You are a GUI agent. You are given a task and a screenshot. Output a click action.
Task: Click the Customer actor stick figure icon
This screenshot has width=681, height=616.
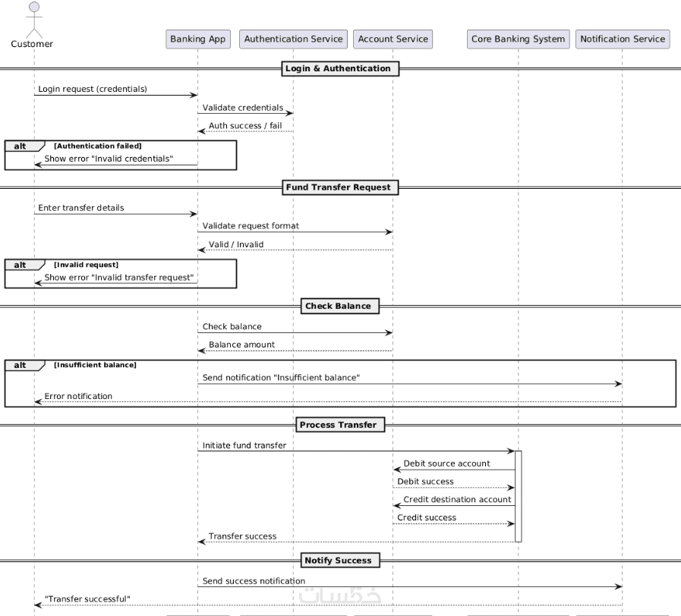34,20
